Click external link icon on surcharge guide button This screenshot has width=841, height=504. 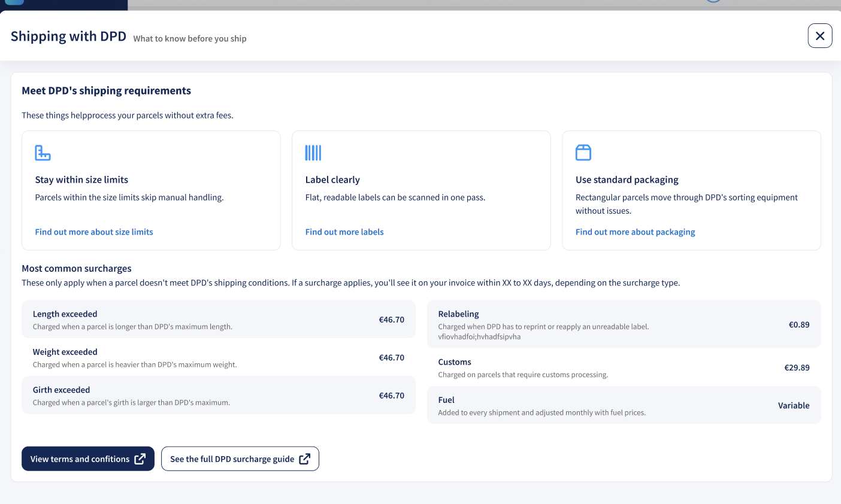(x=305, y=459)
